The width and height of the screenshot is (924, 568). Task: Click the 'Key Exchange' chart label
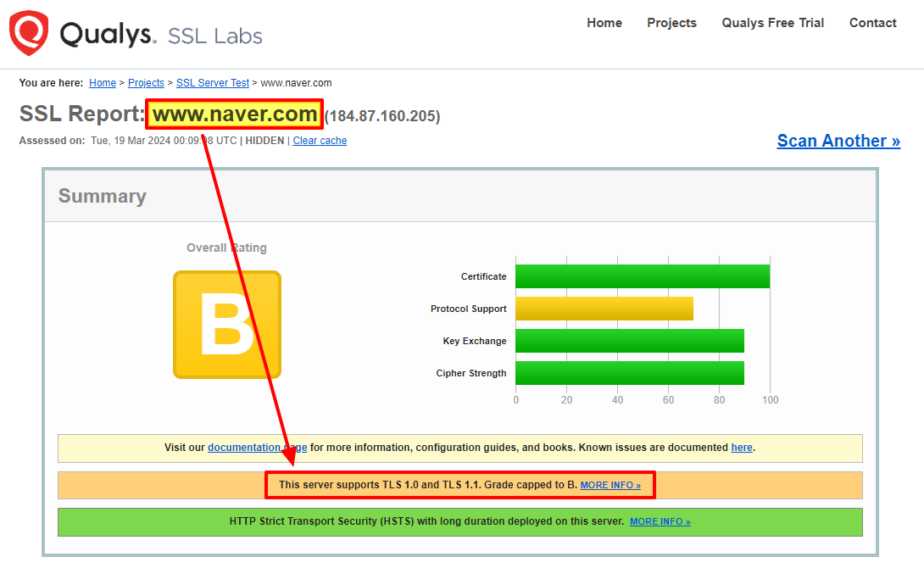(x=475, y=341)
